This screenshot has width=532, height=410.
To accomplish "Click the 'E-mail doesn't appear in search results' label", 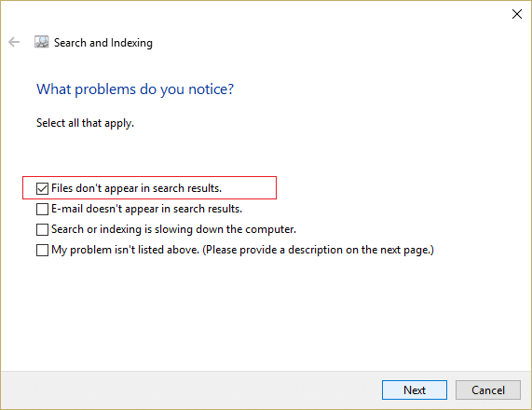I will tap(146, 209).
